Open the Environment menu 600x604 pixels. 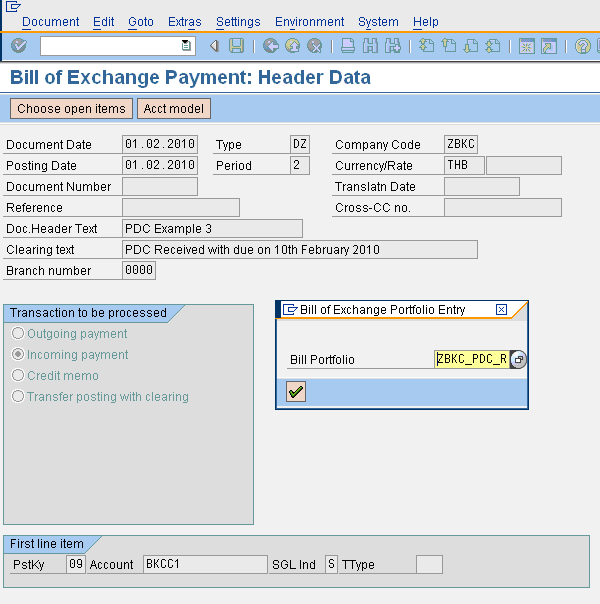pyautogui.click(x=309, y=22)
